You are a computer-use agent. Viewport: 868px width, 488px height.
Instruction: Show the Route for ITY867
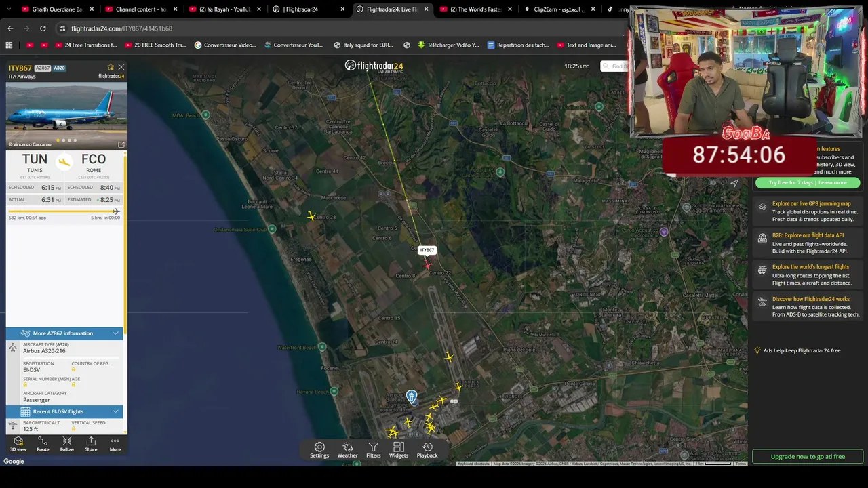pyautogui.click(x=43, y=445)
